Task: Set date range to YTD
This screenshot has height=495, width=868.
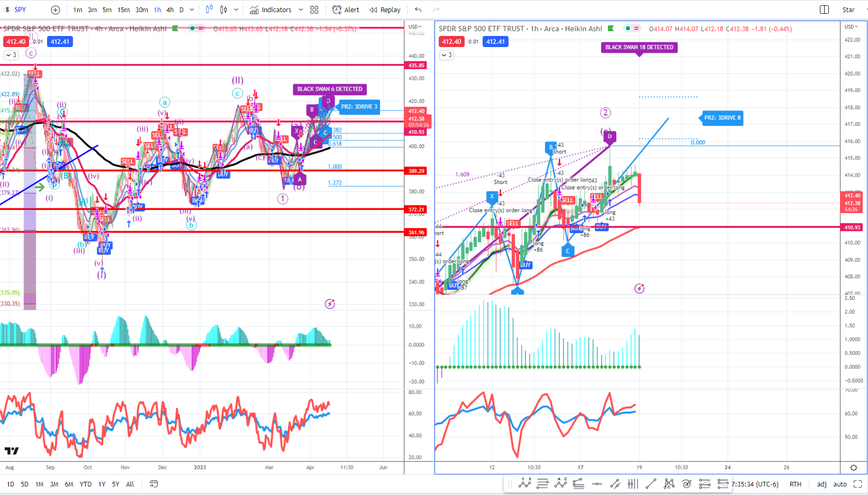Action: click(85, 484)
